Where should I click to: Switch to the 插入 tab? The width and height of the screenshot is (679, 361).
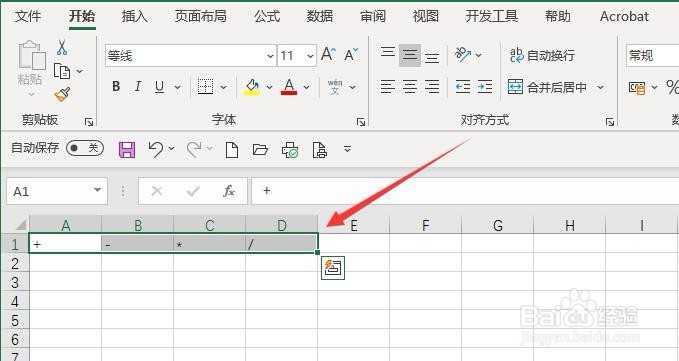[135, 16]
